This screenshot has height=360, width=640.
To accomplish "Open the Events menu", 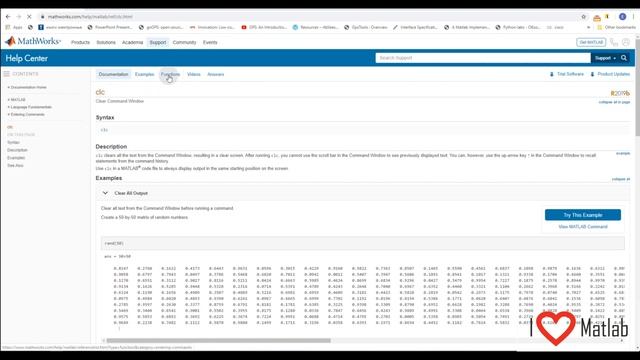I will (x=210, y=42).
